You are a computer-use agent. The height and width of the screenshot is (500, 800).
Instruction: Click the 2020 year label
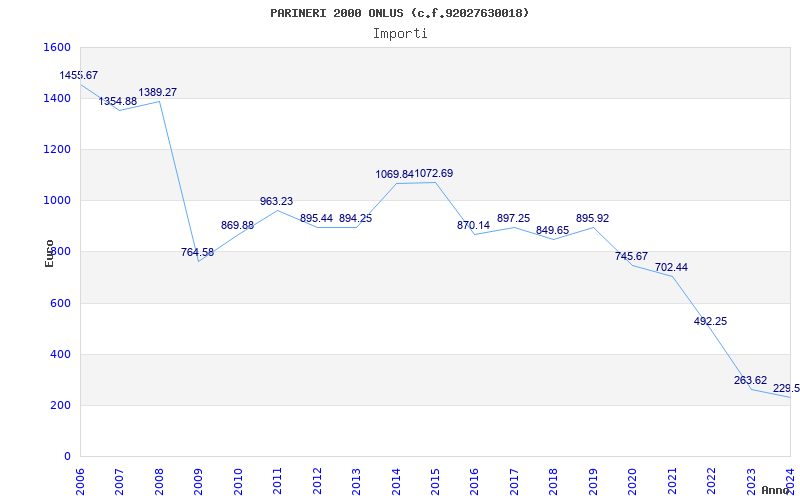[x=633, y=482]
